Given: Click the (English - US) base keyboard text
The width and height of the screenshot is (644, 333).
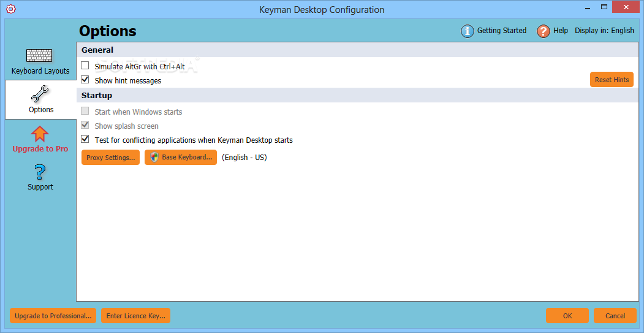Looking at the screenshot, I should coord(244,157).
